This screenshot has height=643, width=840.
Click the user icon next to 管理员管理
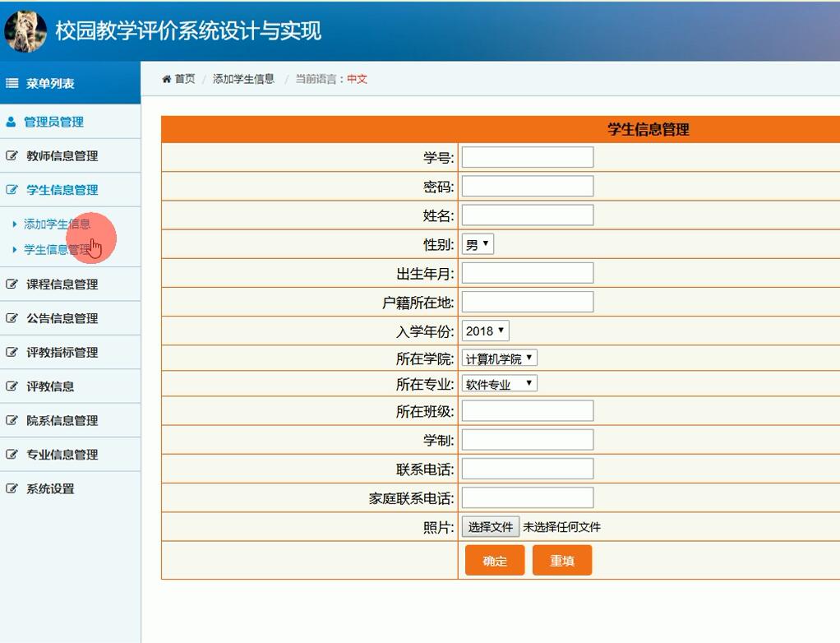tap(11, 122)
